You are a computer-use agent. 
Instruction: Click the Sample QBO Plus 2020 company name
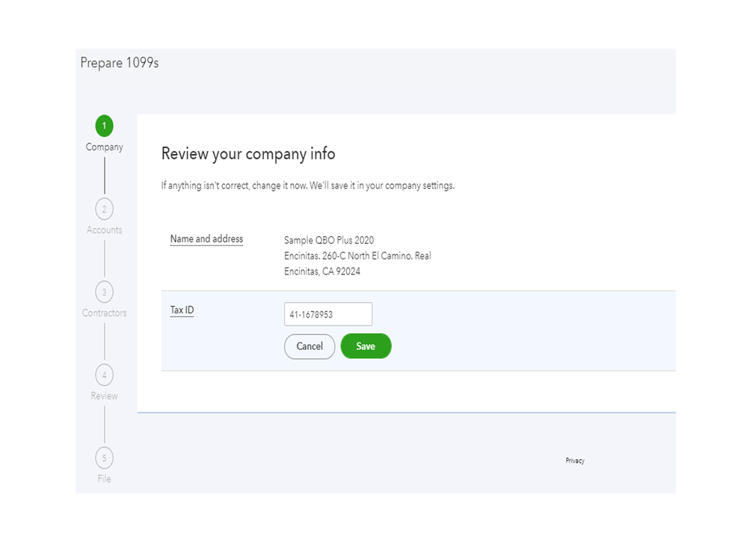[x=329, y=240]
